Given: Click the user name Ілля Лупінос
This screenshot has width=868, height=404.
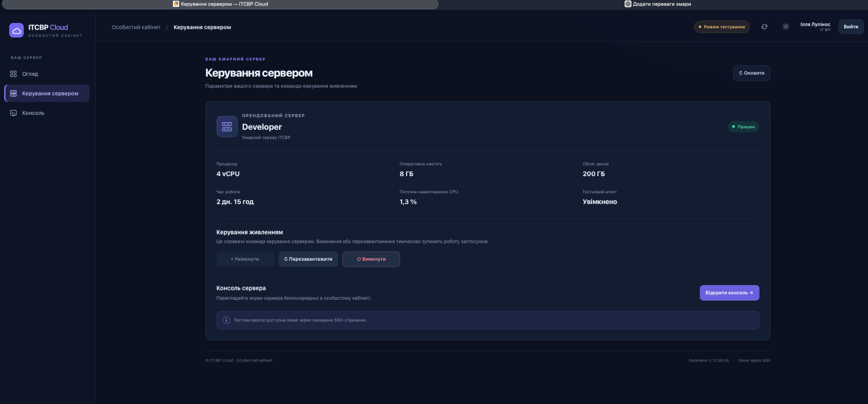Looking at the screenshot, I should pos(815,25).
